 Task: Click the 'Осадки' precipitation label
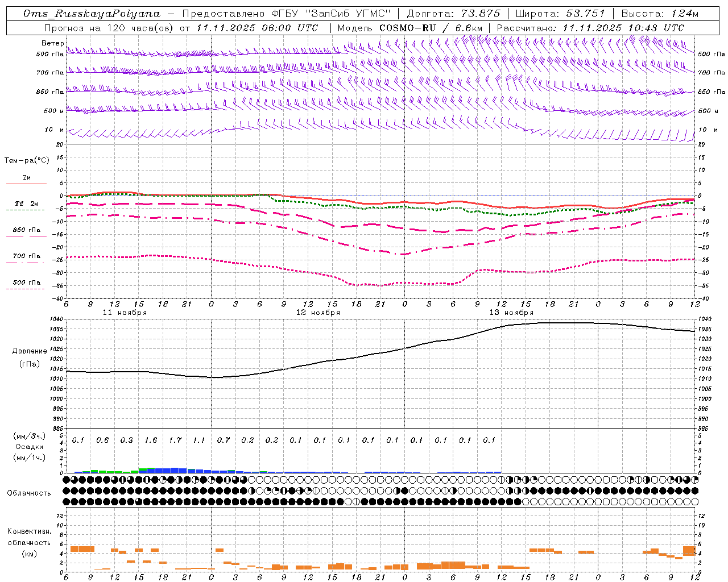(30, 447)
